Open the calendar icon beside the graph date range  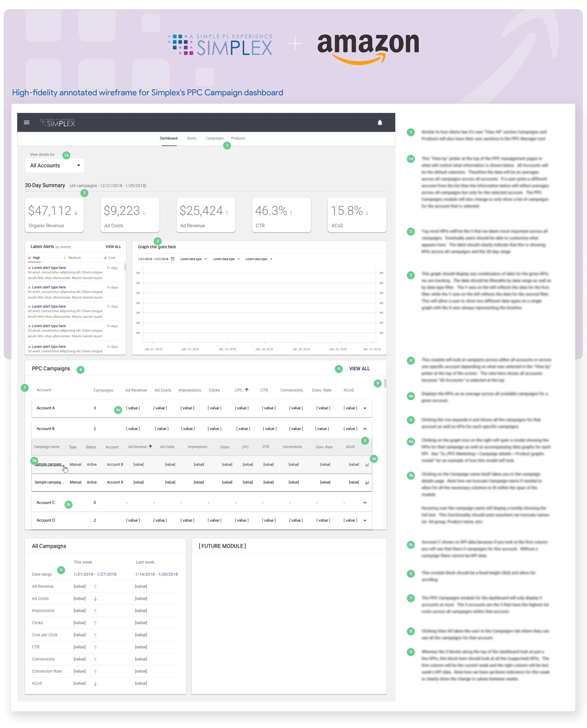click(172, 259)
